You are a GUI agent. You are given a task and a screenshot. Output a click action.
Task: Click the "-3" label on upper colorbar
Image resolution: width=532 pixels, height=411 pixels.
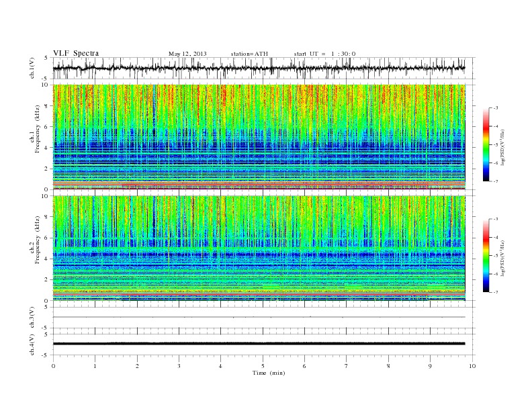(496, 108)
